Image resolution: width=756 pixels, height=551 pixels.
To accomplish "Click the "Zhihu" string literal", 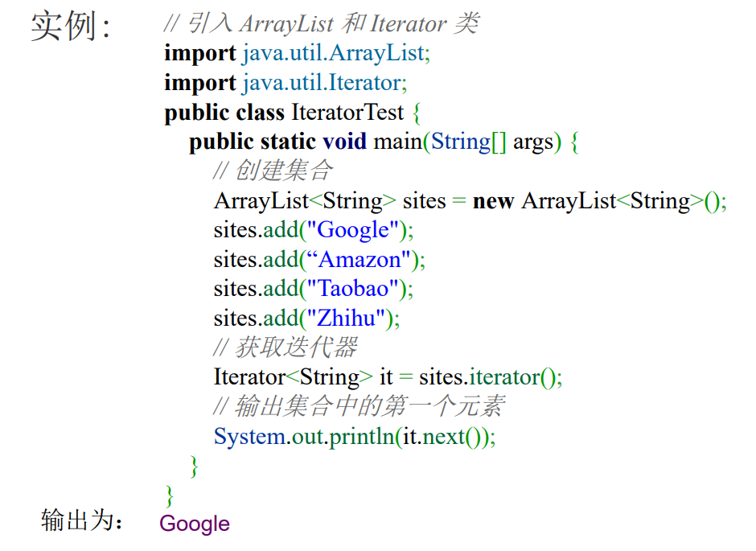I will (346, 319).
